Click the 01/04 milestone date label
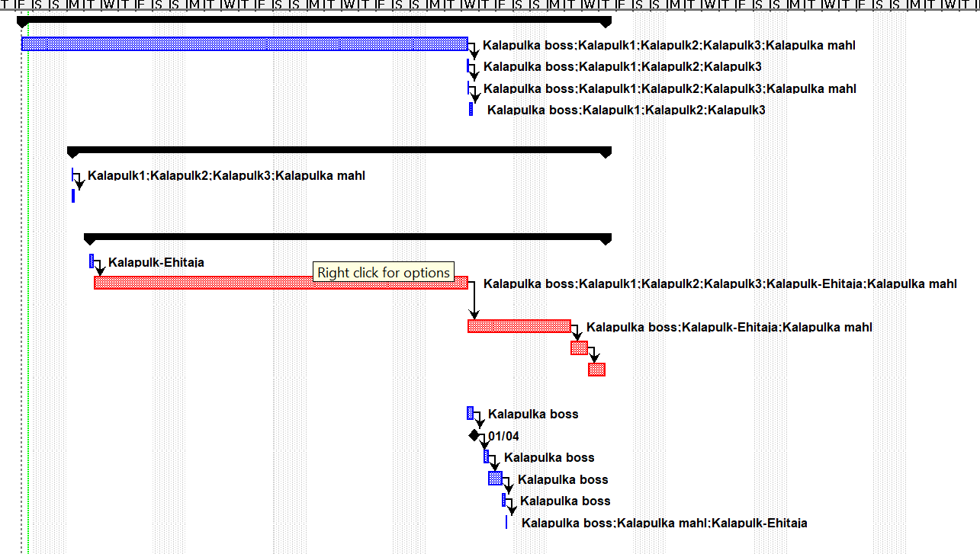980x554 pixels. (x=504, y=437)
